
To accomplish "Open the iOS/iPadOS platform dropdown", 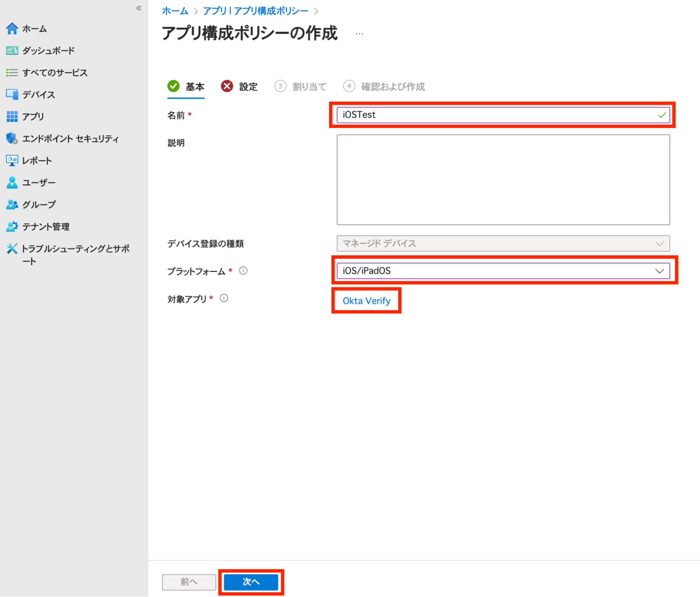I will (x=503, y=271).
